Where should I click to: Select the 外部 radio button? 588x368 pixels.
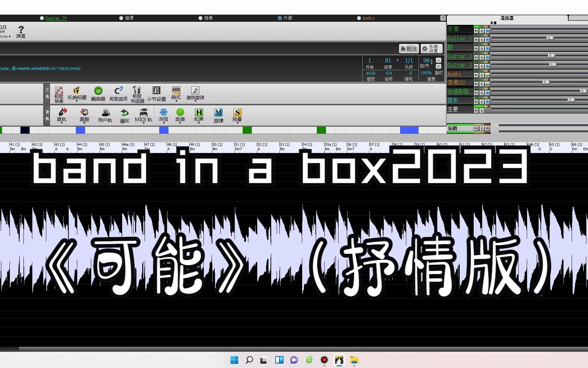pos(280,18)
